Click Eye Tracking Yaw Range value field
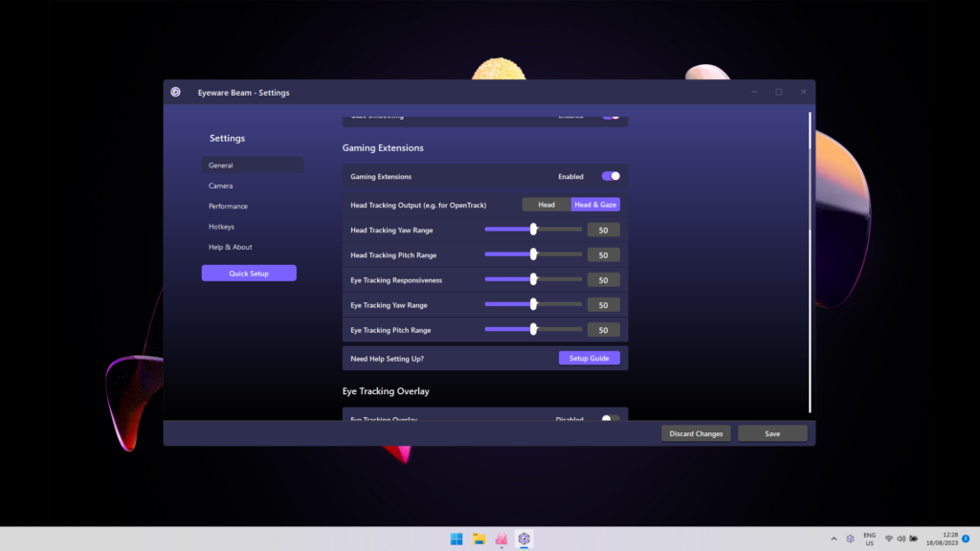This screenshot has width=980, height=551. point(603,305)
